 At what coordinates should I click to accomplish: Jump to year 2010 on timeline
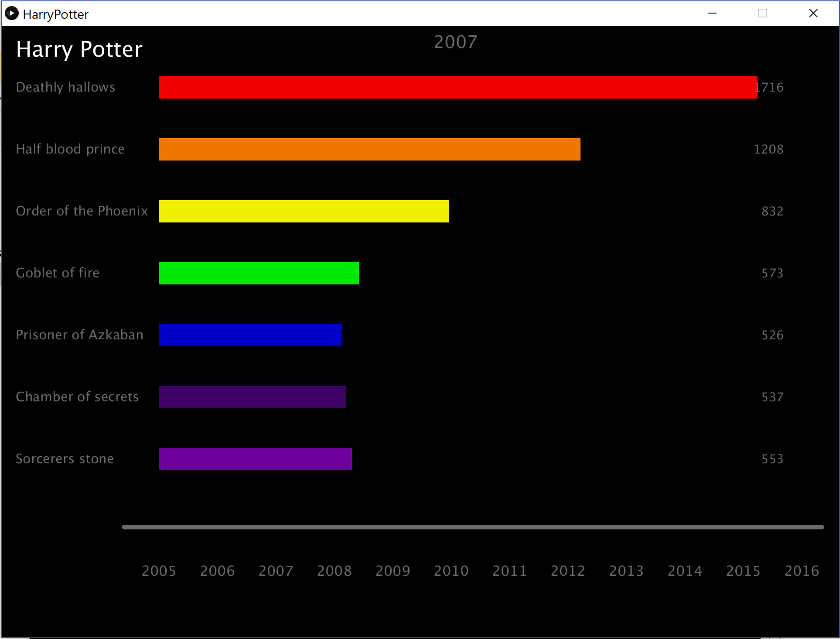(x=451, y=571)
